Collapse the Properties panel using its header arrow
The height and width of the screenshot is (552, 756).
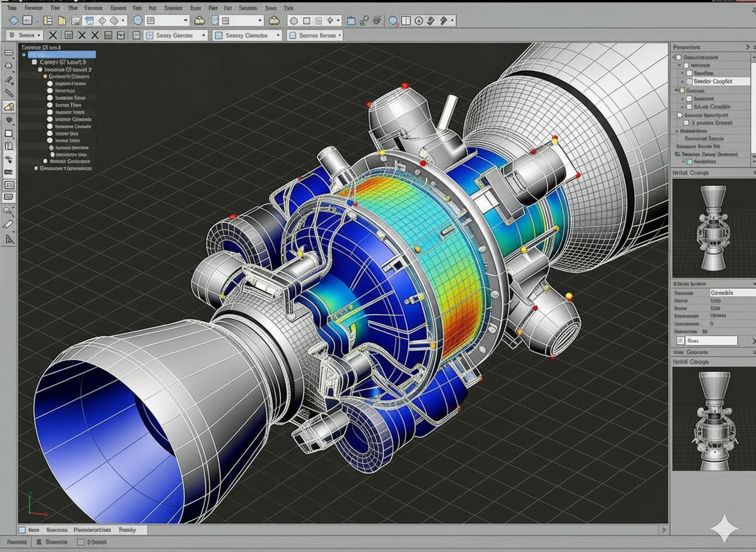click(x=747, y=47)
